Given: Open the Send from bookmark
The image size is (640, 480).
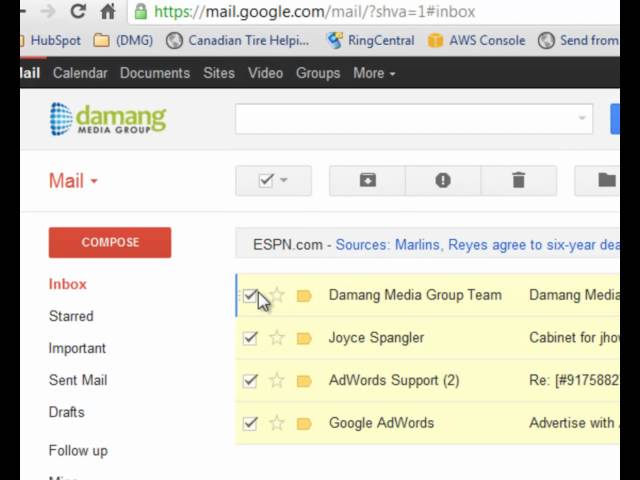Looking at the screenshot, I should click(578, 40).
